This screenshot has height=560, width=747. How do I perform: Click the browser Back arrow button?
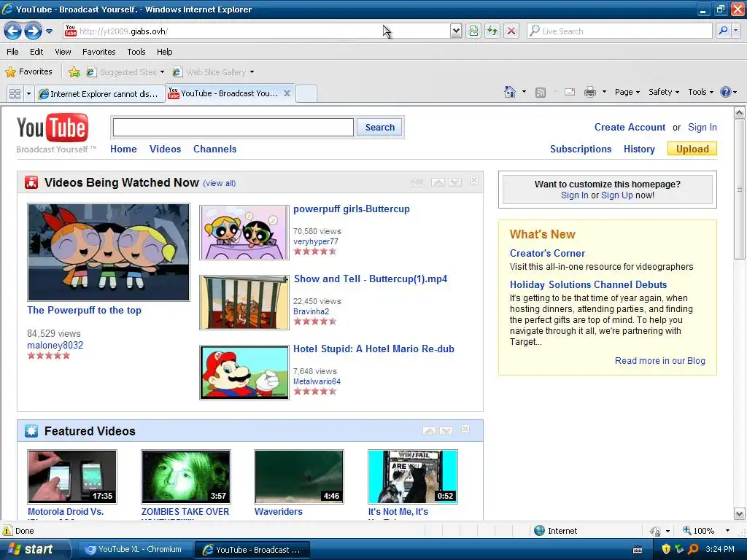point(13,31)
